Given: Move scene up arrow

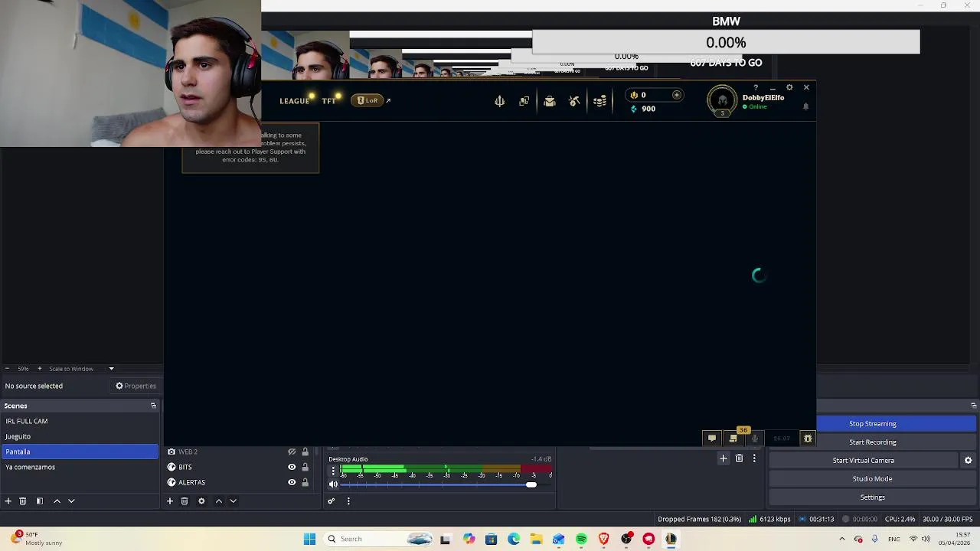Looking at the screenshot, I should pos(57,501).
